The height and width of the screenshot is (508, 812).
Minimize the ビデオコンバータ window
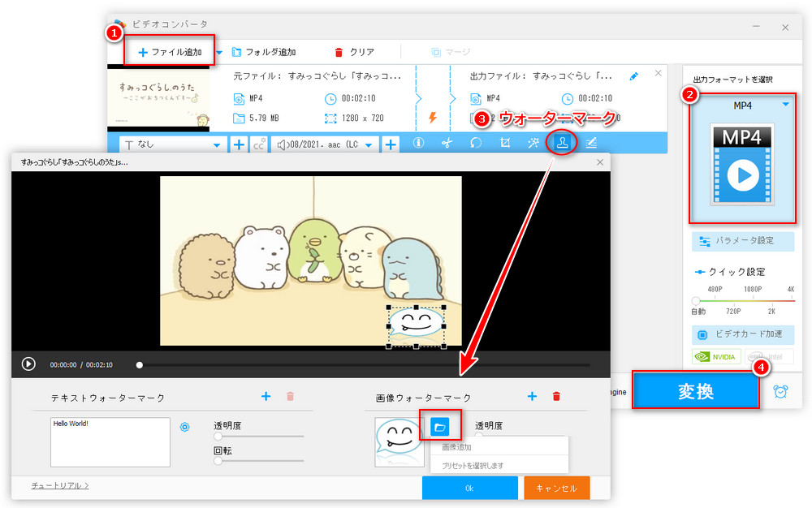(x=757, y=27)
